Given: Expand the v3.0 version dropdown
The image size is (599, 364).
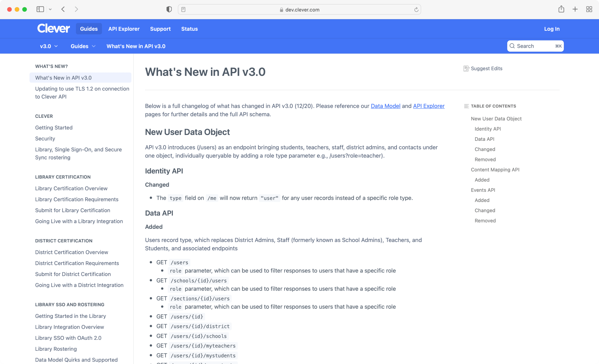Looking at the screenshot, I should [49, 46].
